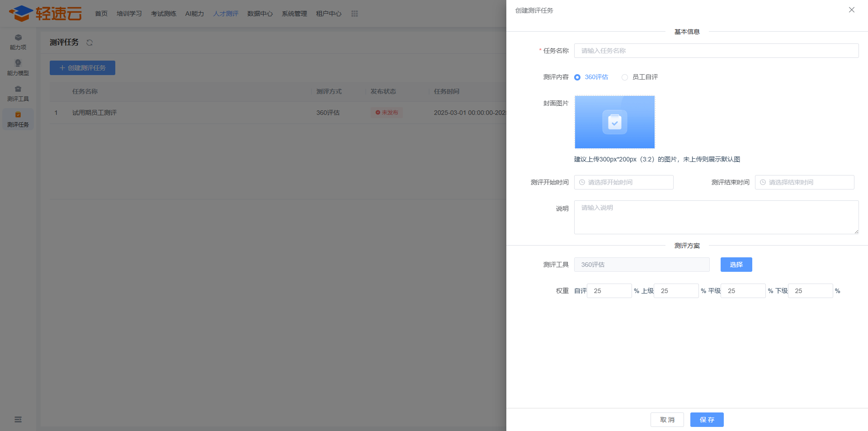Open the 测评开始时间 date picker
This screenshot has width=868, height=431.
tap(623, 182)
